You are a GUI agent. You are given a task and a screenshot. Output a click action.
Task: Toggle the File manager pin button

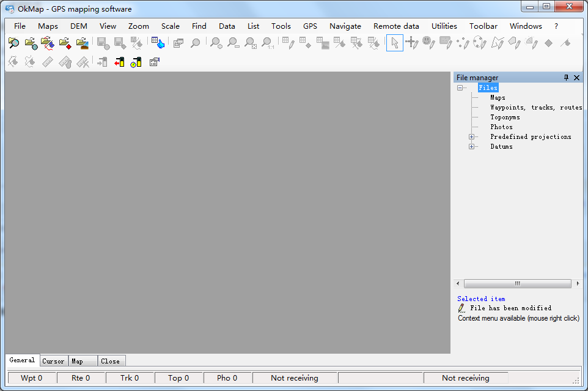[x=566, y=78]
